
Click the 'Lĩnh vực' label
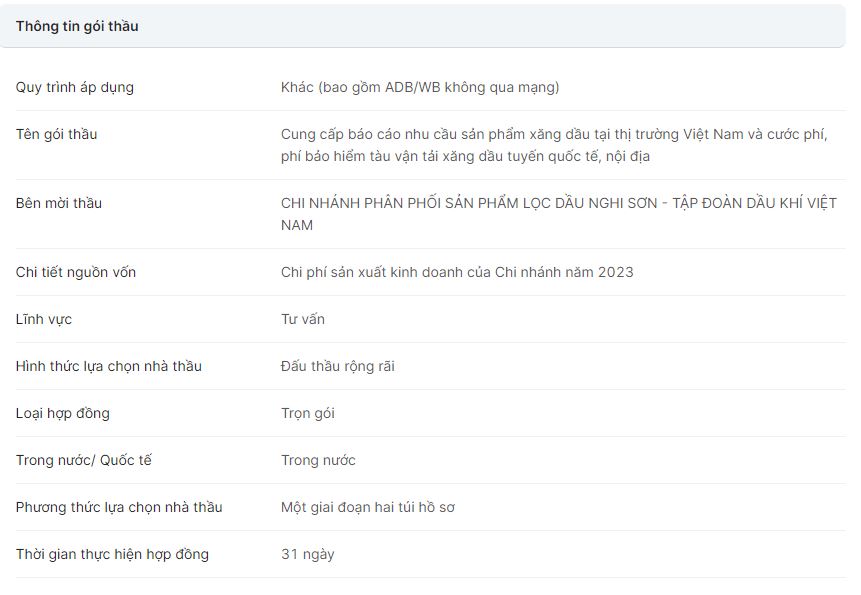pos(44,319)
